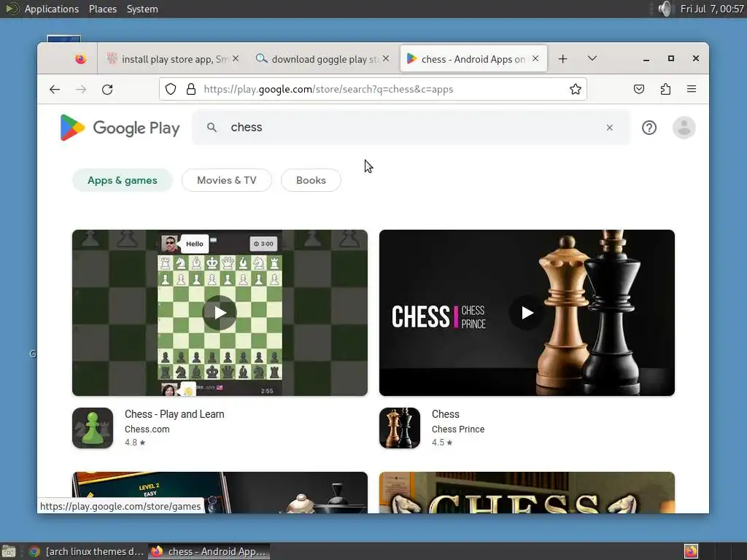
Task: Open the Firefox hamburger menu
Action: [692, 89]
